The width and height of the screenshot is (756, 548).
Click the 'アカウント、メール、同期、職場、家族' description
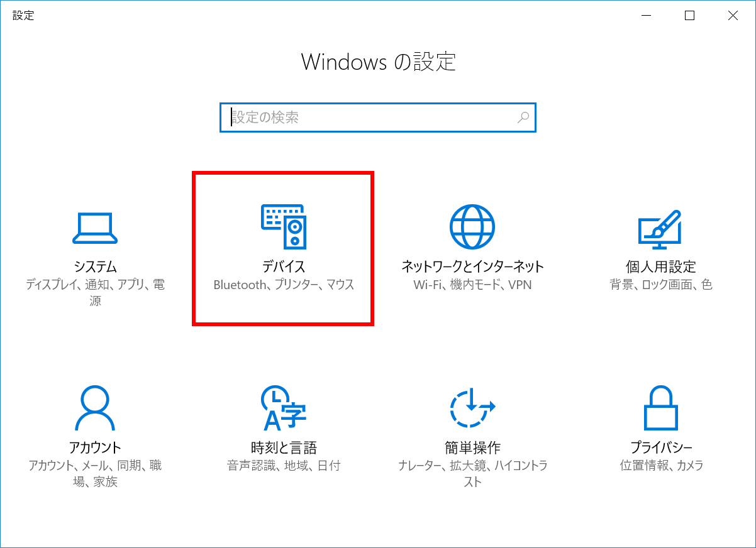point(95,474)
